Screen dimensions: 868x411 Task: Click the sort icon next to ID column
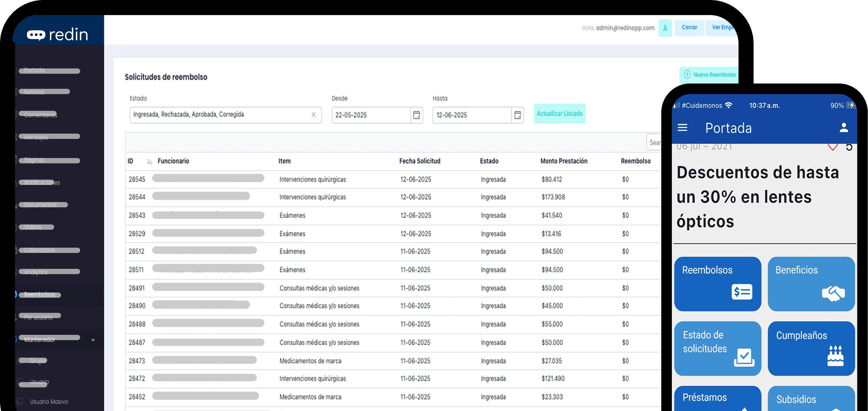[149, 161]
